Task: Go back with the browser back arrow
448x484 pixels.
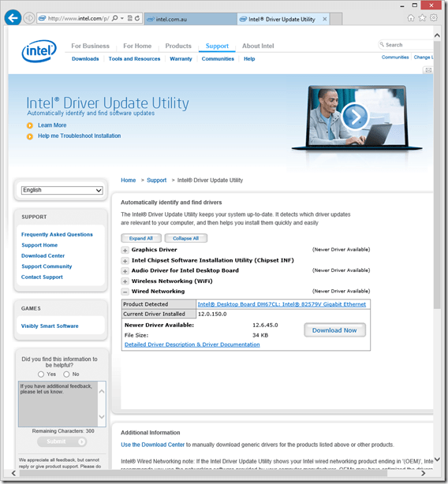Action: point(13,18)
